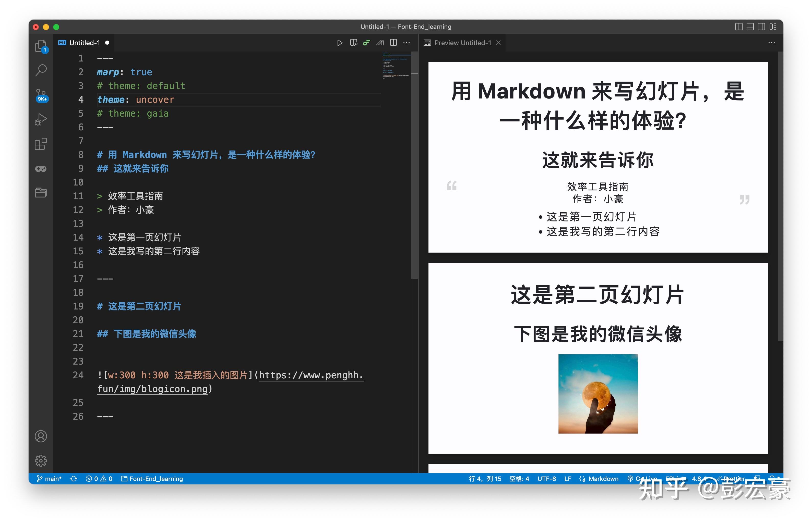Open Markdown preview to the side

click(x=353, y=43)
